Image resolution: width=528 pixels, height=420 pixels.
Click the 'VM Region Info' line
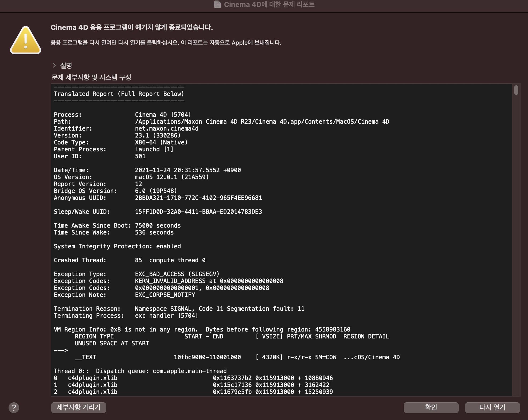click(202, 329)
